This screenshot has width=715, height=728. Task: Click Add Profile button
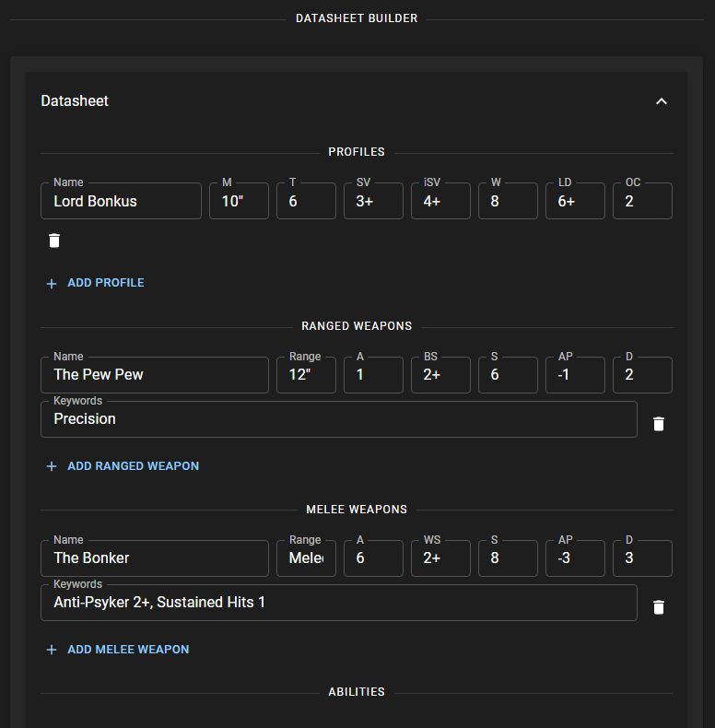click(x=96, y=283)
